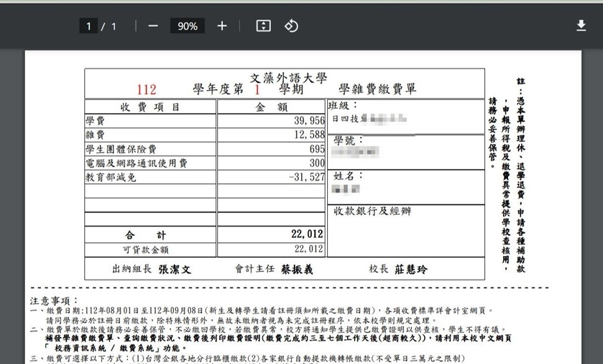Click the 班級 field label
603x364 pixels.
pyautogui.click(x=343, y=106)
